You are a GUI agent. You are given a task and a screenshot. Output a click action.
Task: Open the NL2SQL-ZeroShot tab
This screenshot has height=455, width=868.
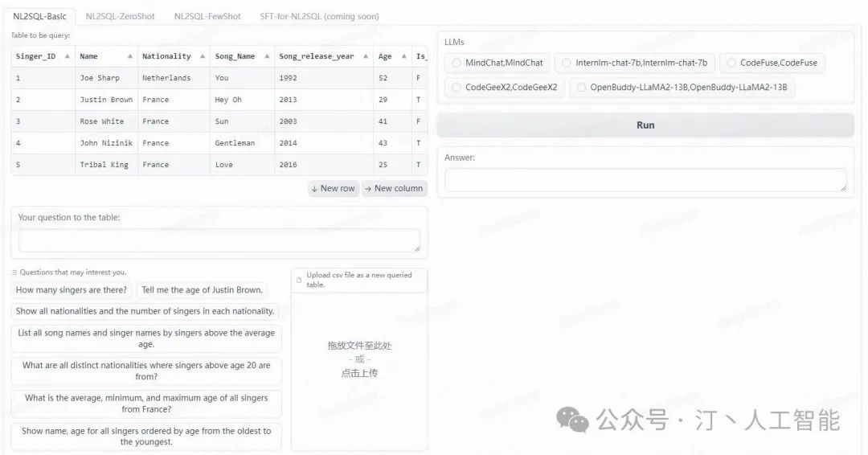(120, 16)
